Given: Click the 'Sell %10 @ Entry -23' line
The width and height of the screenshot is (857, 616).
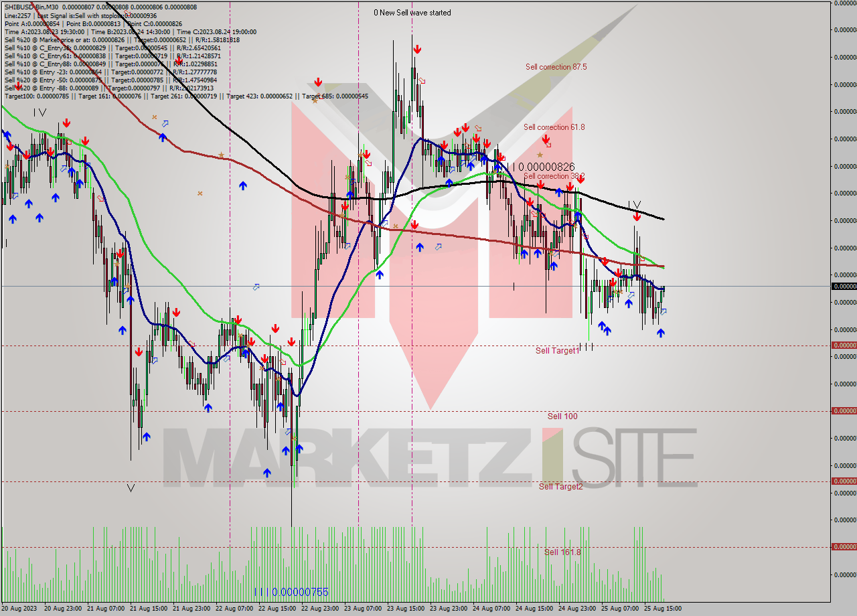Looking at the screenshot, I should click(x=110, y=72).
